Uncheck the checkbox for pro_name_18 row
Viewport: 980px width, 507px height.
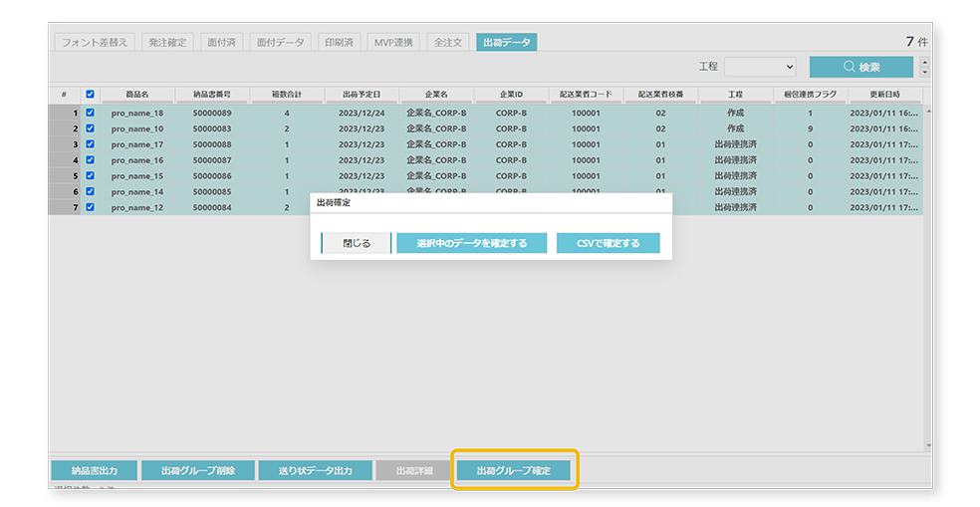[91, 113]
